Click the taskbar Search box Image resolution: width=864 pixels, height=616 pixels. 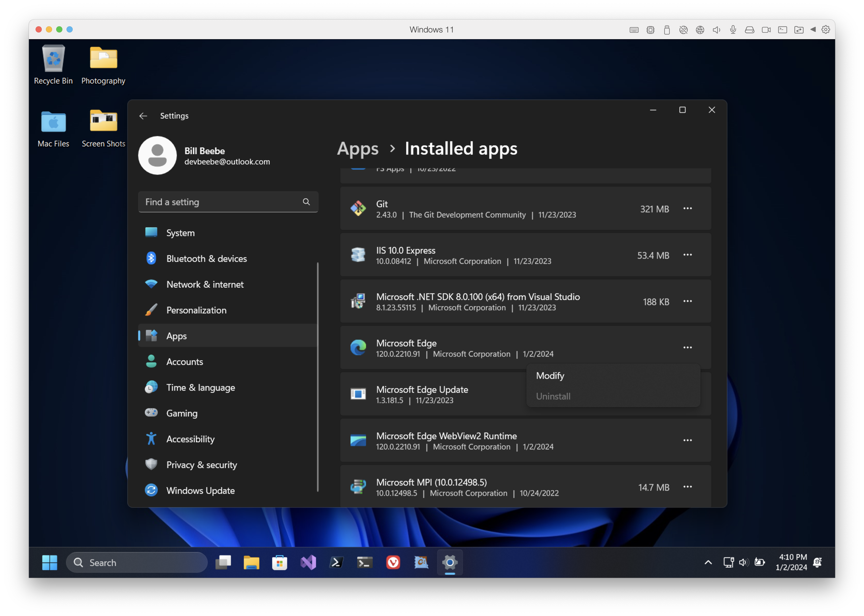[137, 563]
